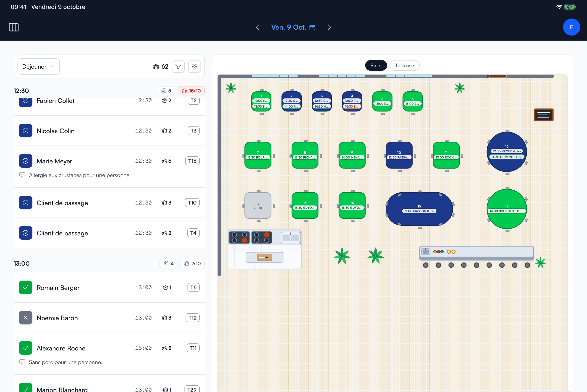Image resolution: width=587 pixels, height=392 pixels.
Task: Click the 12:30 slot 15/10 guests badge
Action: [191, 91]
